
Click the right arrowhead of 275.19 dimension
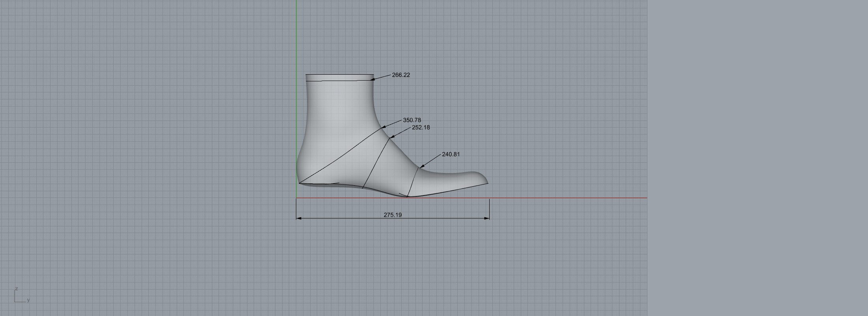point(487,218)
